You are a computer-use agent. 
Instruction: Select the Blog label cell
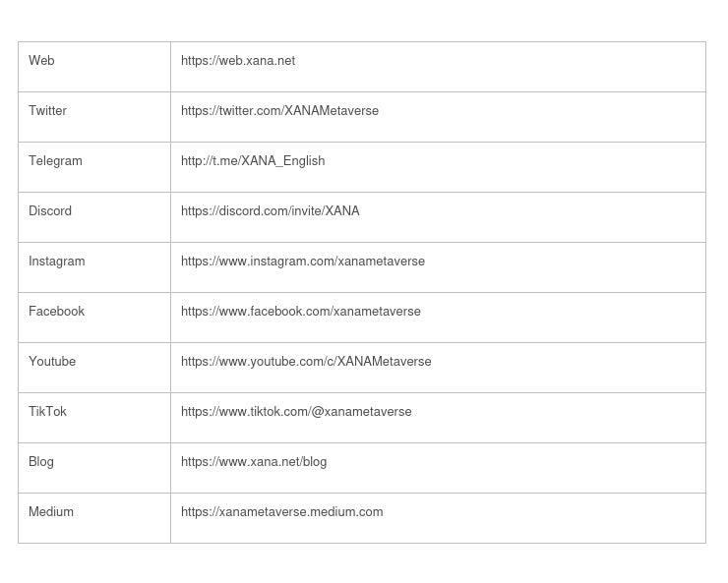[41, 462]
